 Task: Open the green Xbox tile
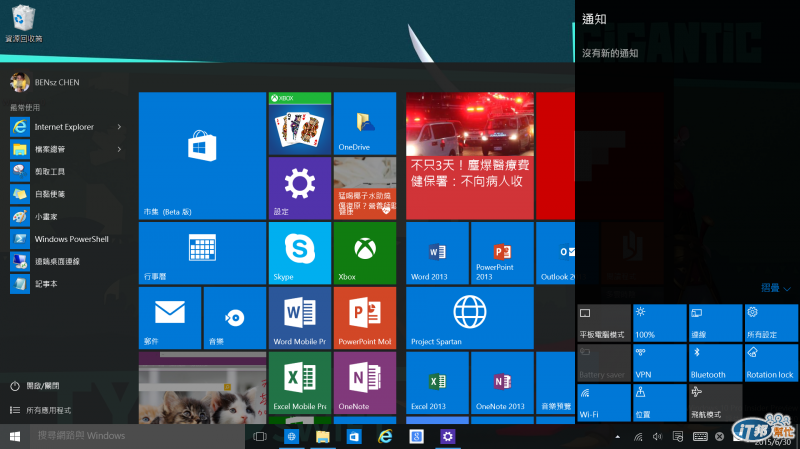pyautogui.click(x=365, y=253)
